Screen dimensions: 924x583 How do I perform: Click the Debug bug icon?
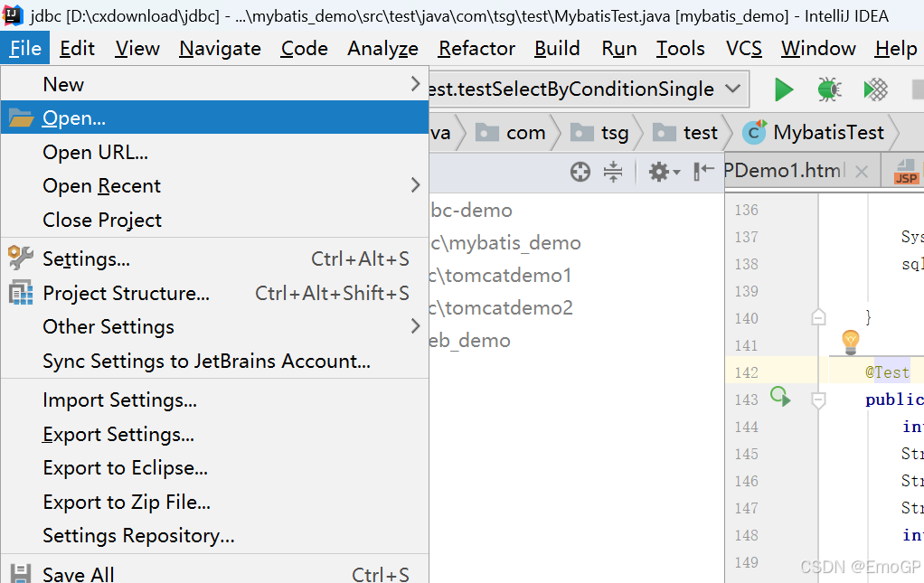click(x=829, y=89)
